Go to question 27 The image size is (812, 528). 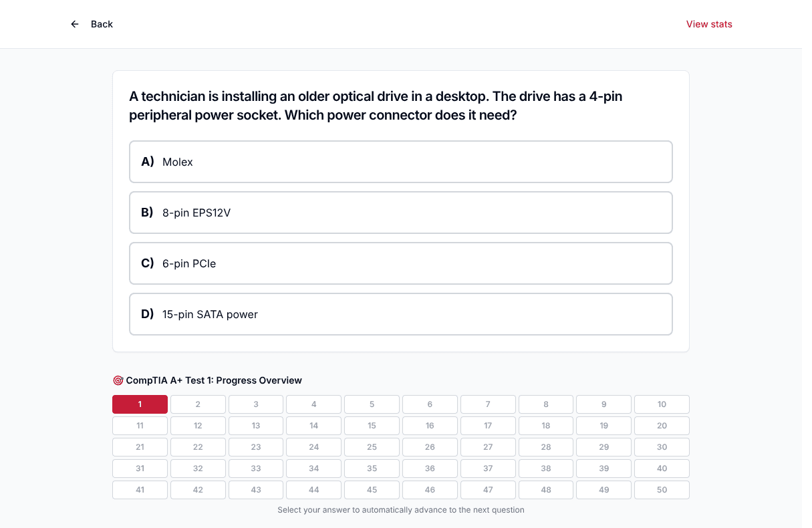tap(488, 447)
